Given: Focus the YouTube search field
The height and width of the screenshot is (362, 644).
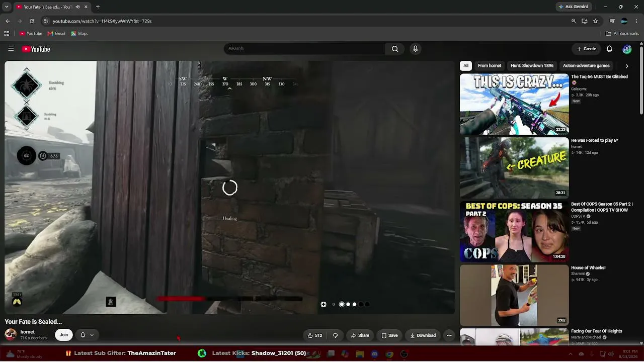Looking at the screenshot, I should [305, 49].
